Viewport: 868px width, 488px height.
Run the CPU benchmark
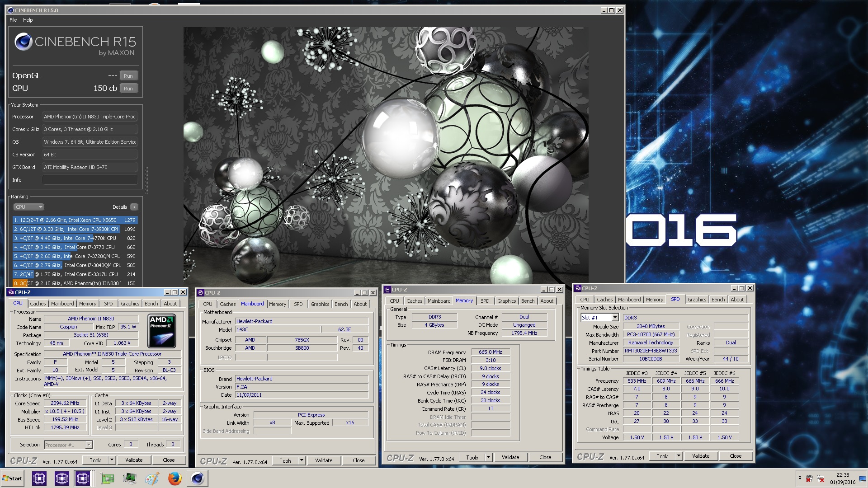(128, 89)
